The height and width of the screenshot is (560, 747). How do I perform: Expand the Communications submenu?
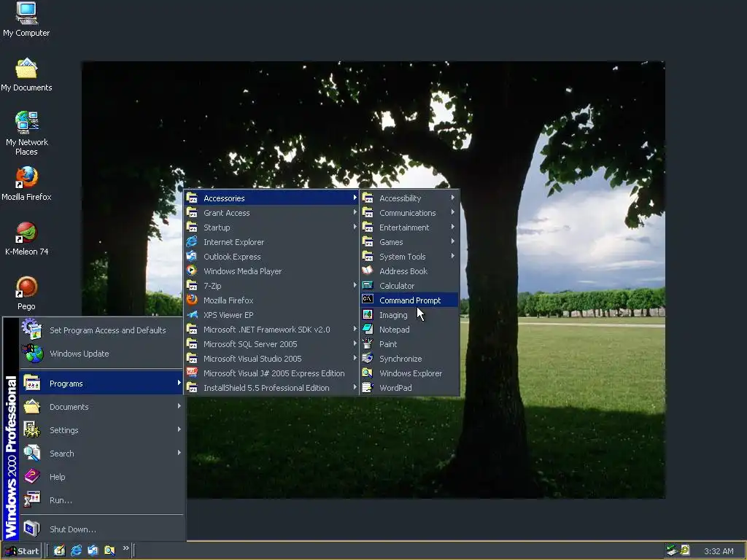pos(410,213)
